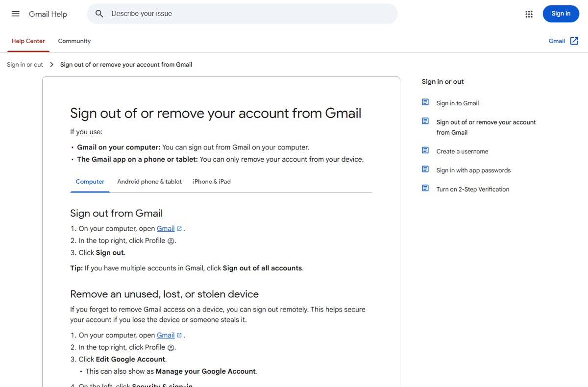
Task: Open Create a username sidebar article
Action: pyautogui.click(x=462, y=151)
